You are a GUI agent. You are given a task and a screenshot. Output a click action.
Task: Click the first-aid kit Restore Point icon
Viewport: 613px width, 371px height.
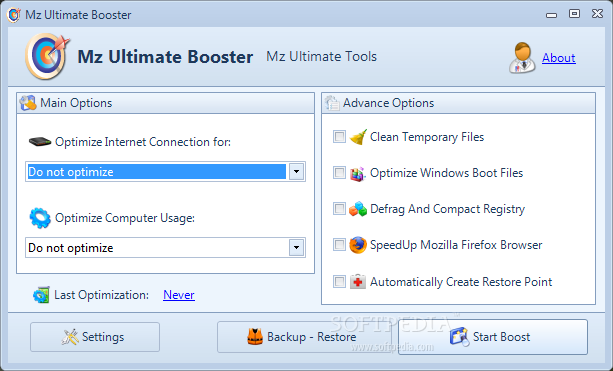[x=357, y=281]
